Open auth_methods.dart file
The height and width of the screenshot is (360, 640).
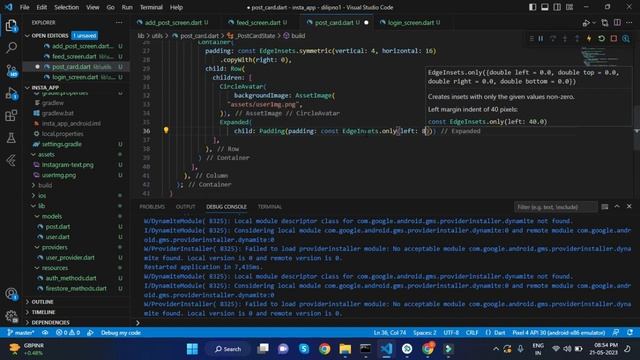tap(70, 278)
